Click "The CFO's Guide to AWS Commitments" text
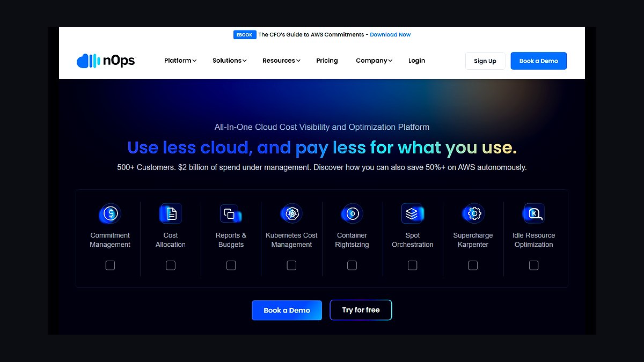This screenshot has height=362, width=644. point(311,35)
